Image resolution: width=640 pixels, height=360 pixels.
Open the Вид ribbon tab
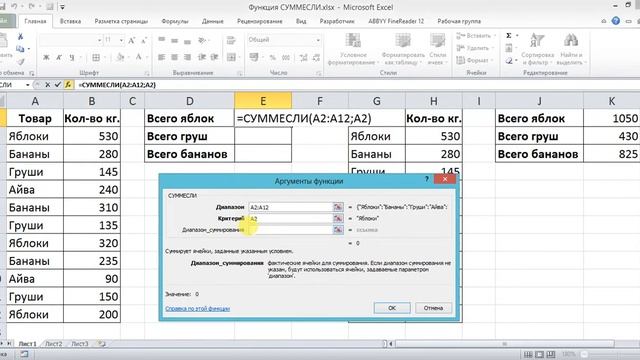[301, 21]
